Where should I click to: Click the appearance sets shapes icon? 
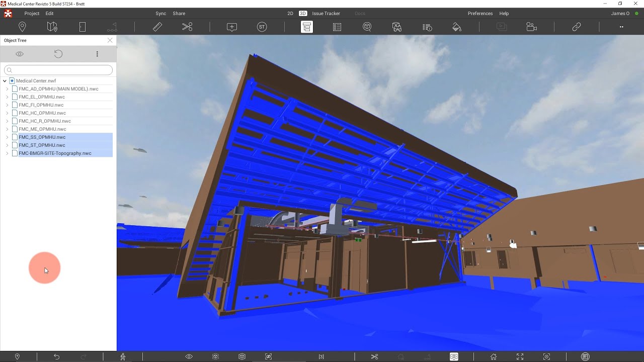[x=397, y=27]
